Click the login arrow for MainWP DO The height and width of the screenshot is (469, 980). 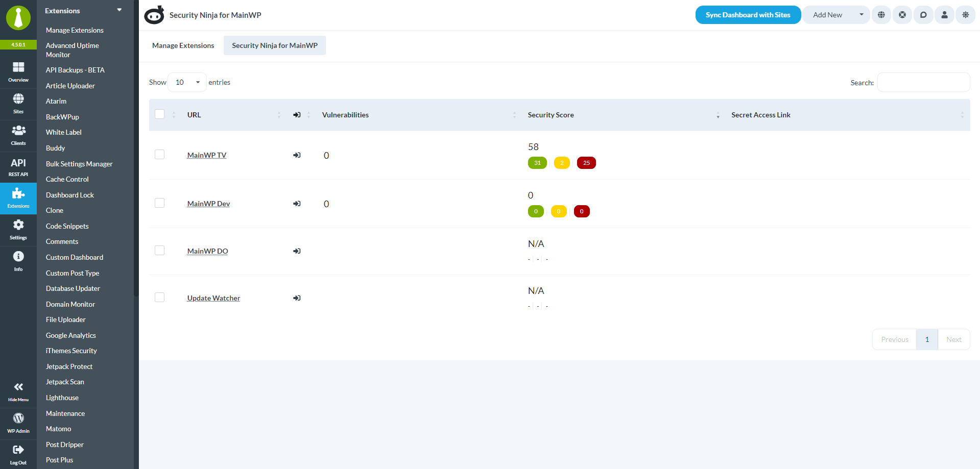point(297,251)
